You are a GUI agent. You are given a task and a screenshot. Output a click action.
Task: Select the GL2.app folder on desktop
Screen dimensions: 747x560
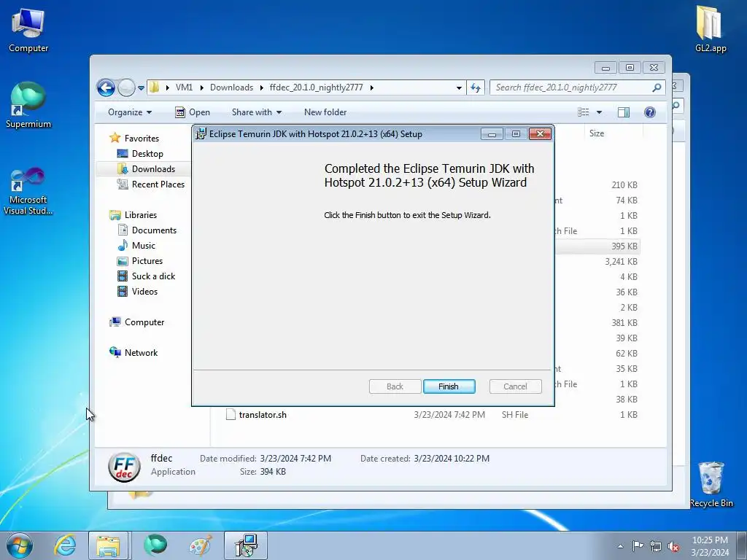[x=711, y=29]
